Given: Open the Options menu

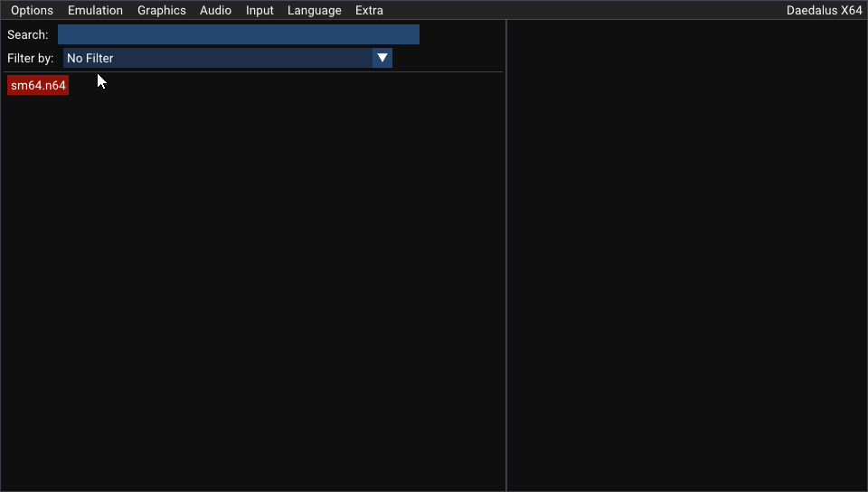Looking at the screenshot, I should (x=32, y=11).
